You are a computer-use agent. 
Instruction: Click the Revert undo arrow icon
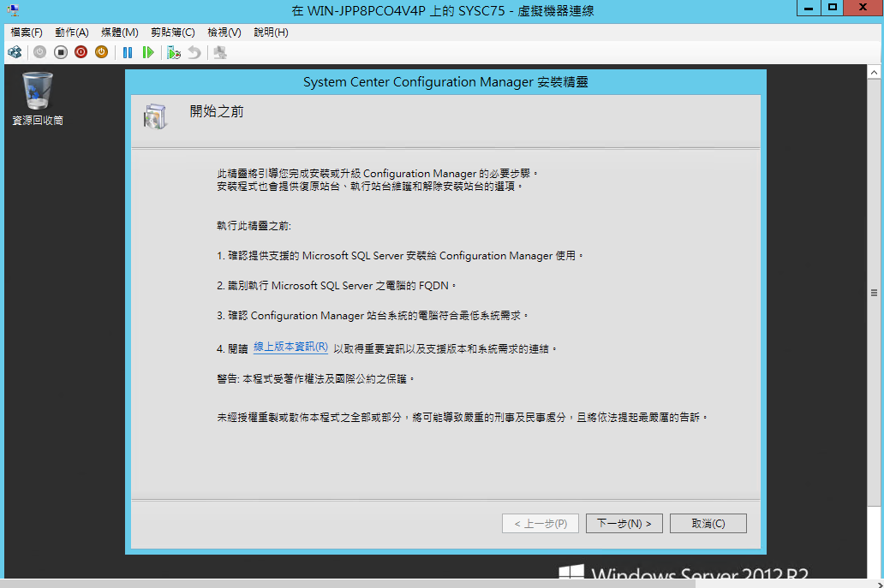point(194,52)
